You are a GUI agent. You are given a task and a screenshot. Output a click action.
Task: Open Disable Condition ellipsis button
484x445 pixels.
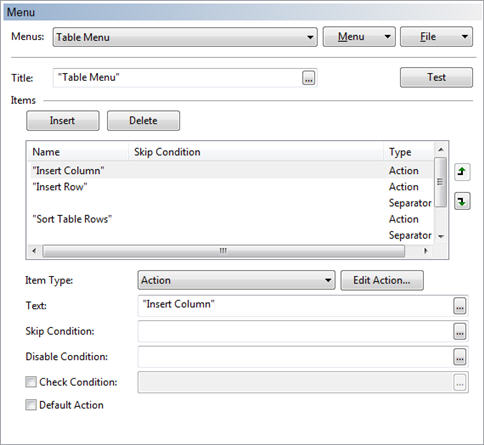click(x=460, y=357)
